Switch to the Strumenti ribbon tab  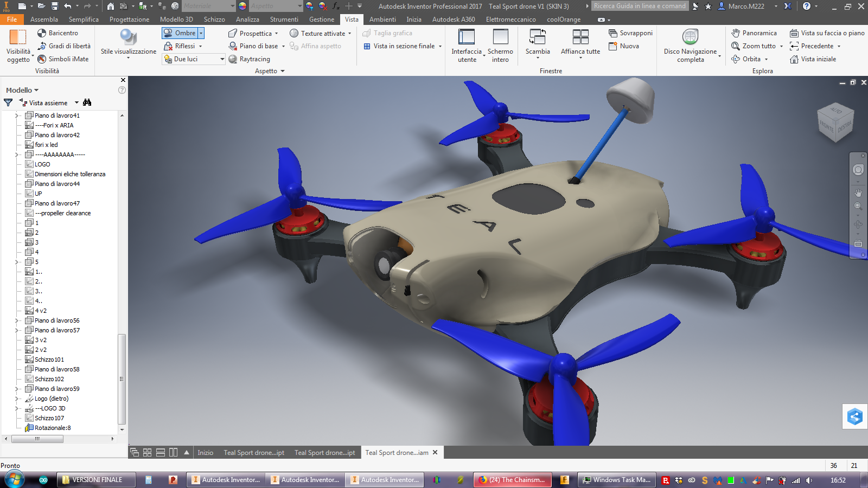pos(284,19)
